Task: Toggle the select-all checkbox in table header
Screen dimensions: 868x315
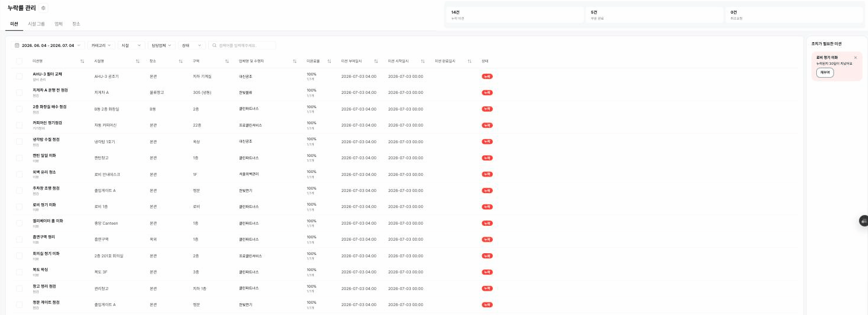Action: 19,61
